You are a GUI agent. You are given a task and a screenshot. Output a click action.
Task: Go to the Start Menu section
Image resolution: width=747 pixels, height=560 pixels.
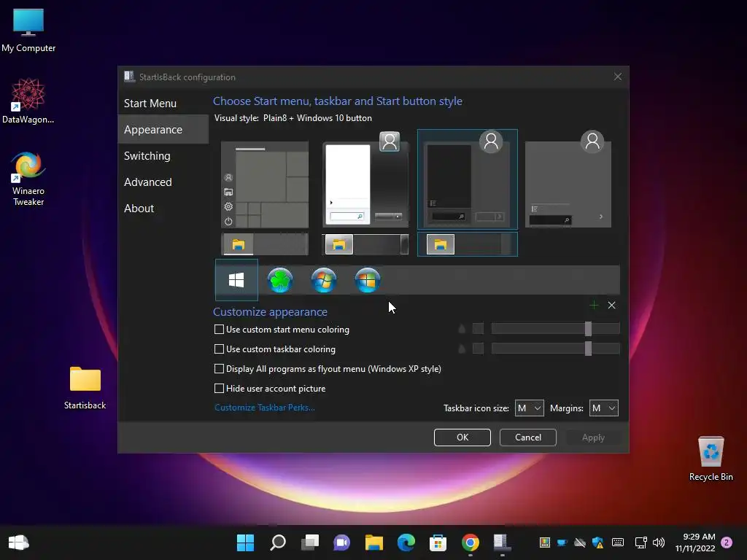[163, 104]
